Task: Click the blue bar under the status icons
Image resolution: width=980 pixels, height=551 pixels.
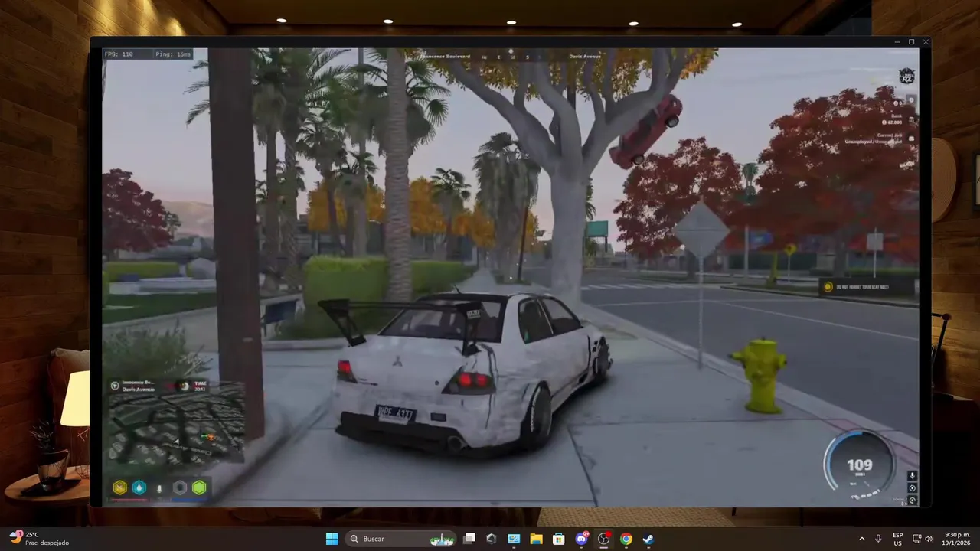Action: (x=189, y=499)
